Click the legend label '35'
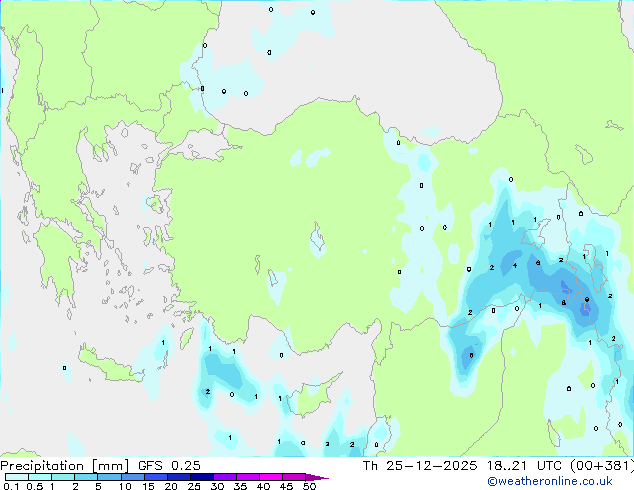 click(x=240, y=486)
